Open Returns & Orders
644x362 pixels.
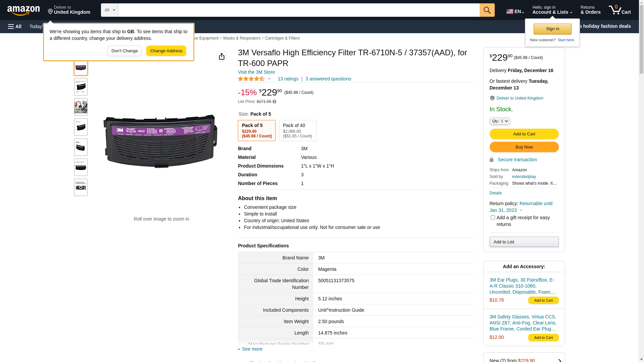[x=590, y=10]
